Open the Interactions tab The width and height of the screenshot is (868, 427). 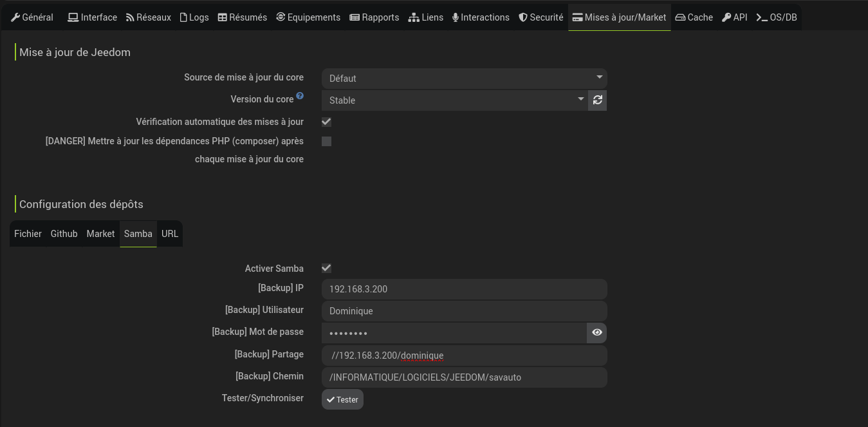coord(481,17)
